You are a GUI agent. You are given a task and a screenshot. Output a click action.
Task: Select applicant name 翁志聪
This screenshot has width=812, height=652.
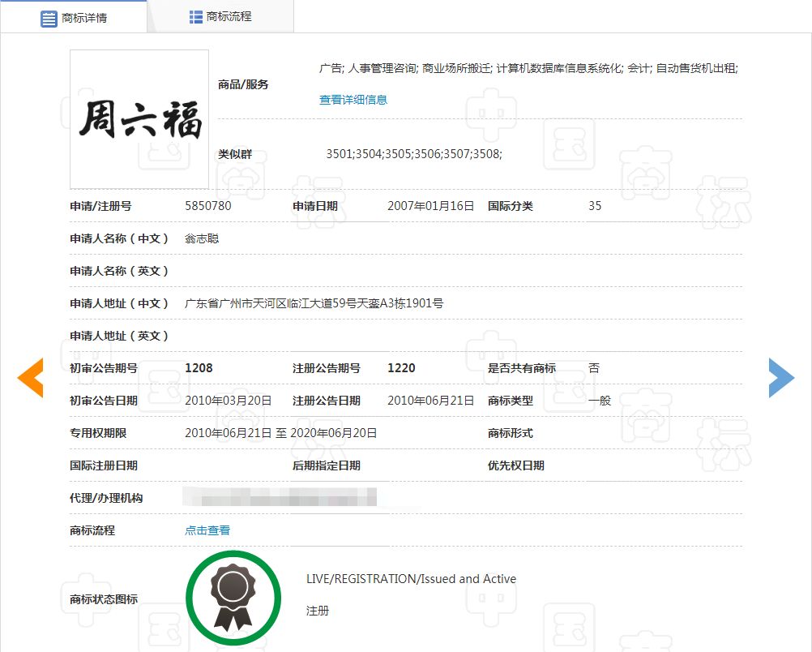[202, 238]
